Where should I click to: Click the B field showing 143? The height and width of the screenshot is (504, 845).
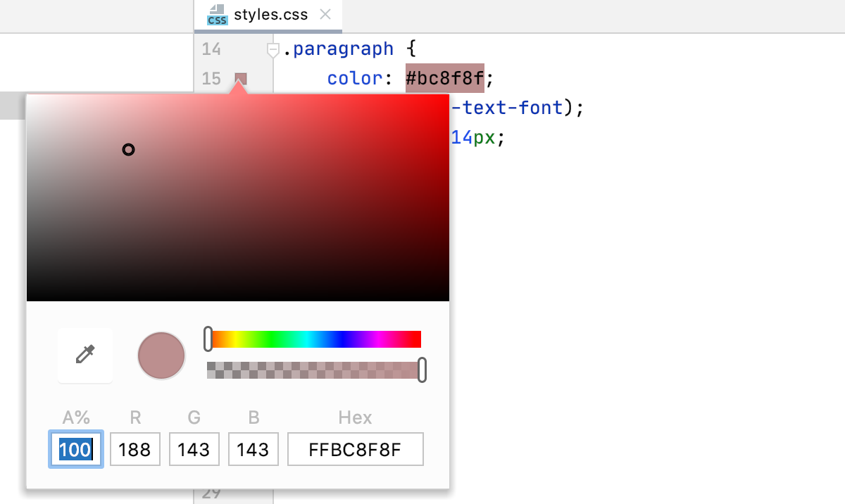(x=253, y=448)
